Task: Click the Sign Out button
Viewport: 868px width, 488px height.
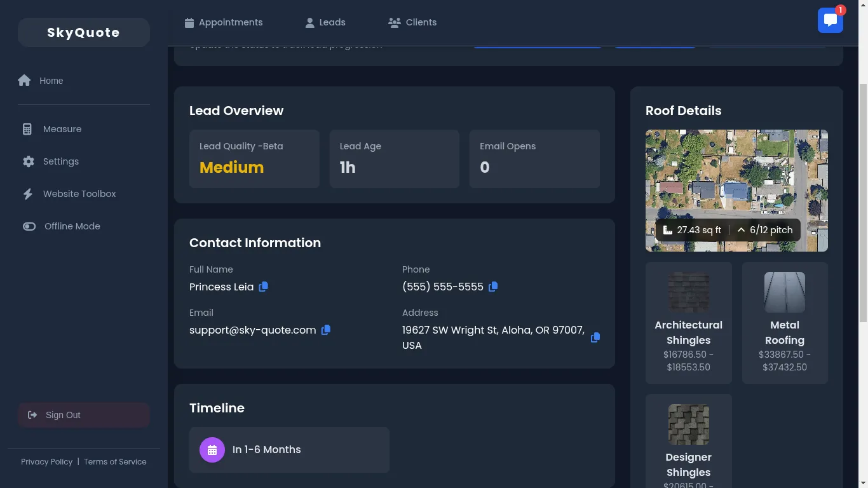Action: click(84, 415)
